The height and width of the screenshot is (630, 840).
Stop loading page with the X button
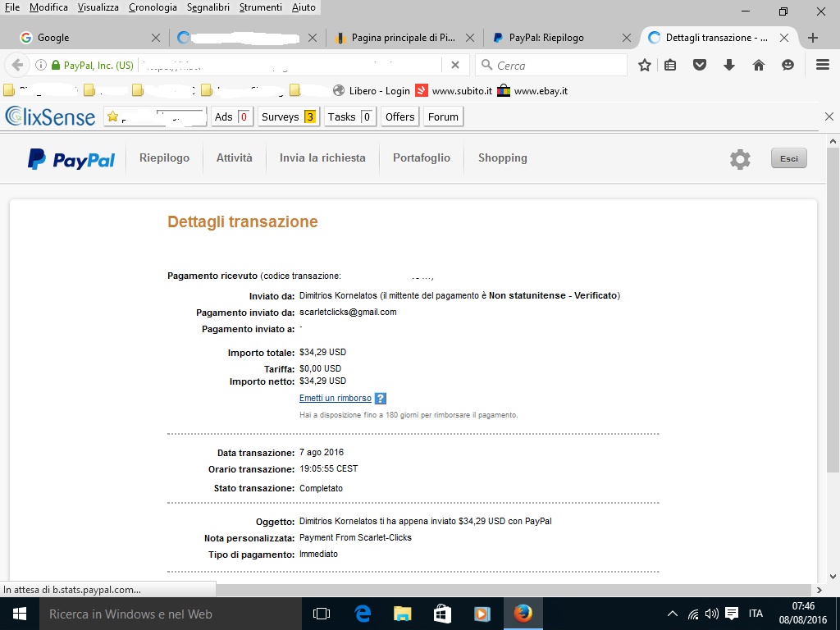(454, 65)
